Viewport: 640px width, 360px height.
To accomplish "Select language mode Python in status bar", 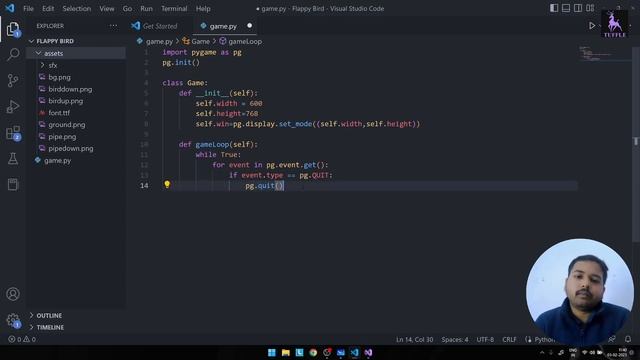I will click(544, 340).
